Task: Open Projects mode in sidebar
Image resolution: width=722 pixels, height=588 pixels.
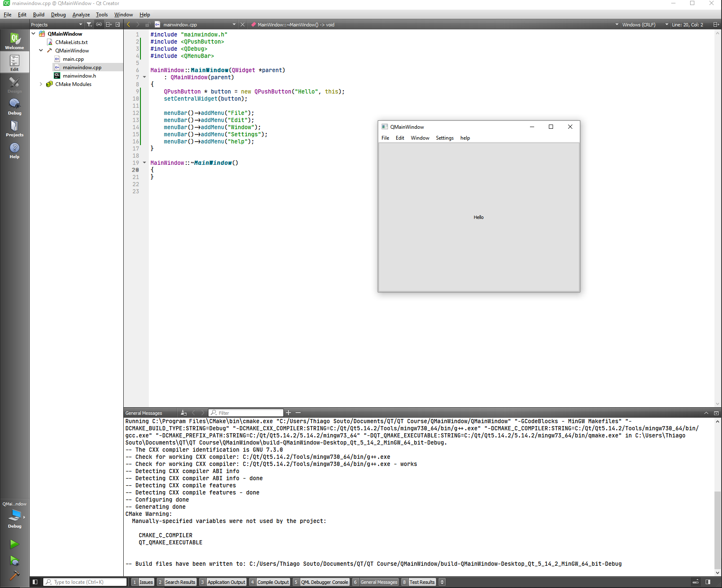Action: [15, 128]
